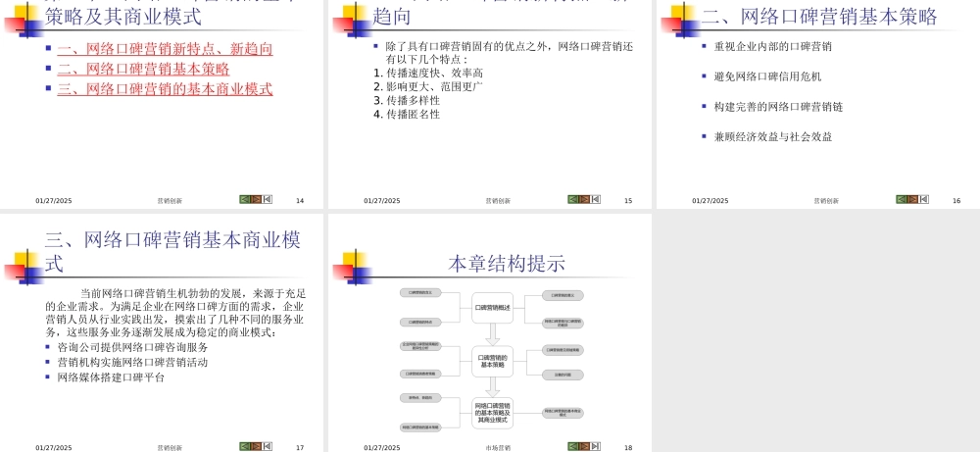
Task: Click the brown forward arrow on slide 15
Action: coord(584,199)
